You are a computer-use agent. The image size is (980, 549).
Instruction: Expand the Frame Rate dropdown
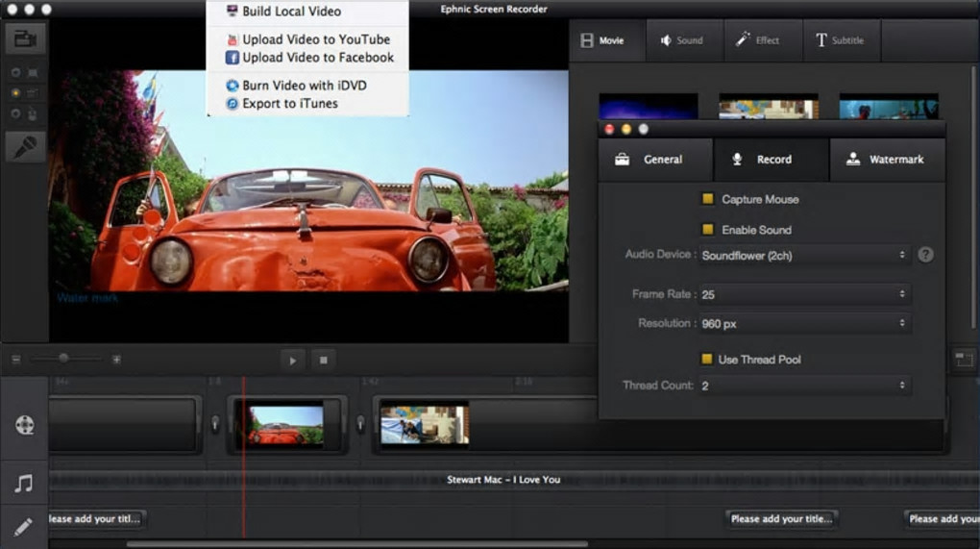pos(804,294)
